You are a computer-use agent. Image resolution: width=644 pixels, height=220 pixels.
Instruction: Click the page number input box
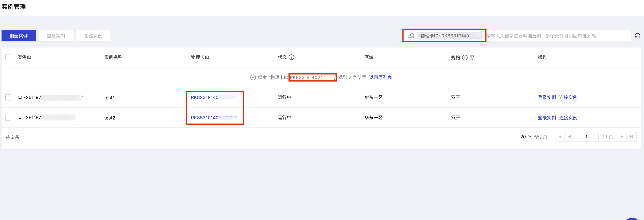coord(586,137)
